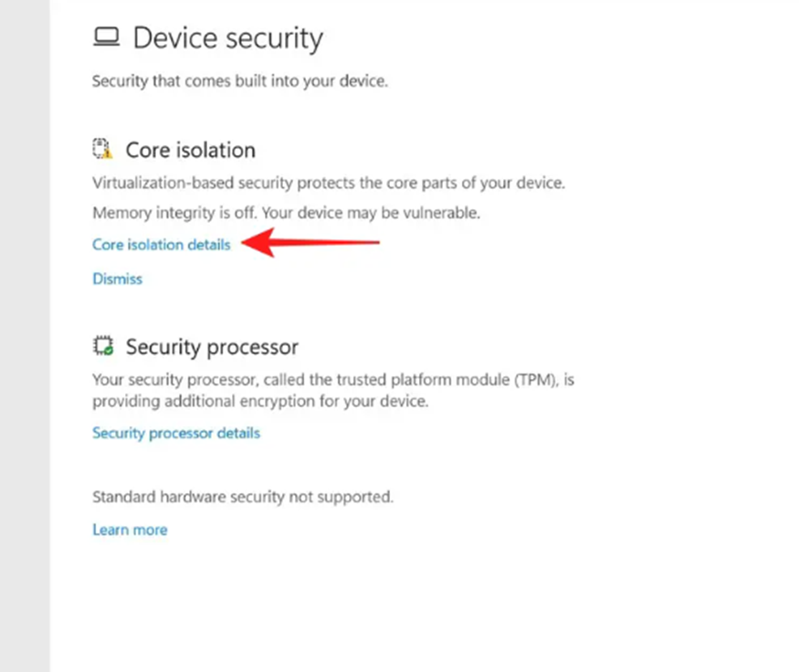Click the 'Security that comes built into your device' subtitle
Screen dimensions: 799x672
pyautogui.click(x=240, y=81)
